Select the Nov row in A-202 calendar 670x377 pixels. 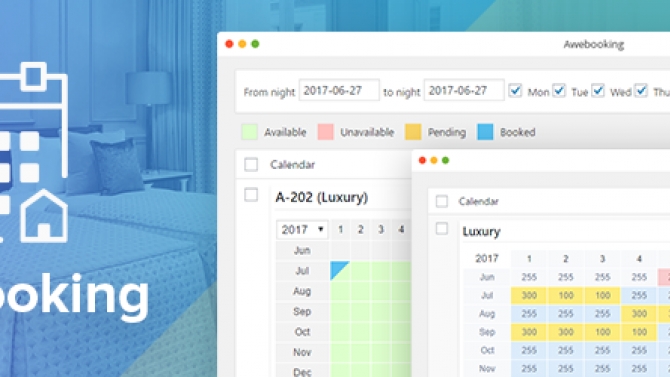point(302,352)
